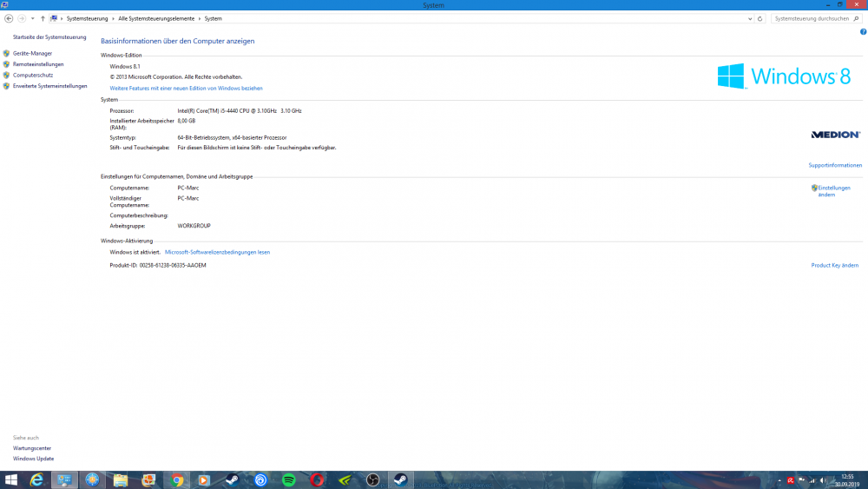The width and height of the screenshot is (868, 489).
Task: Open Steam from the taskbar
Action: pos(233,479)
